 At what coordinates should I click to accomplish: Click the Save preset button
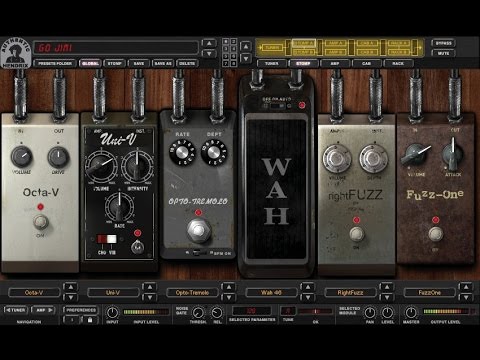coord(139,63)
